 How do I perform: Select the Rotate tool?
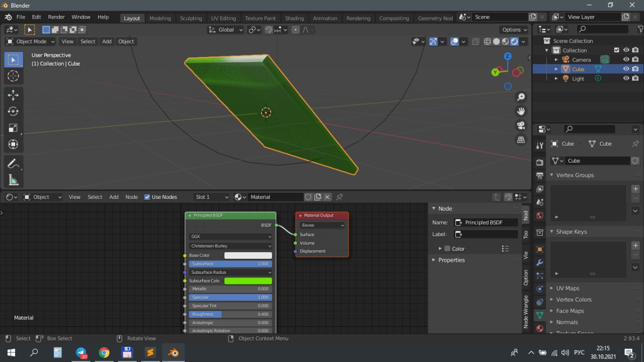(14, 111)
